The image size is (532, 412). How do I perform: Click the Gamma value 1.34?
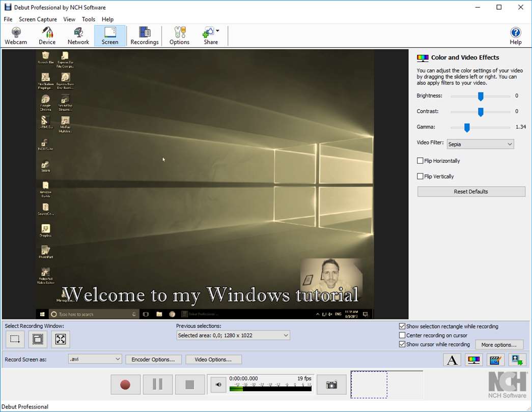[x=520, y=127]
